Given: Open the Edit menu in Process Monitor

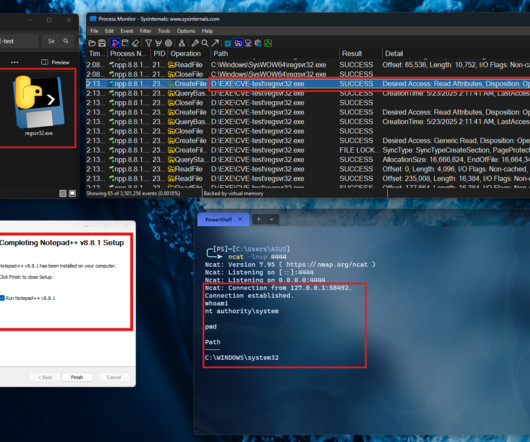Looking at the screenshot, I should (x=109, y=31).
